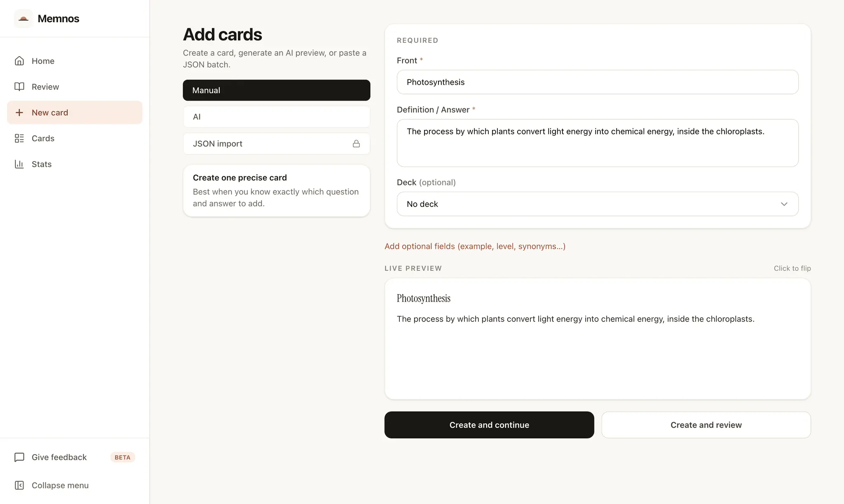Open Review via the book icon
Image resolution: width=844 pixels, height=504 pixels.
19,87
